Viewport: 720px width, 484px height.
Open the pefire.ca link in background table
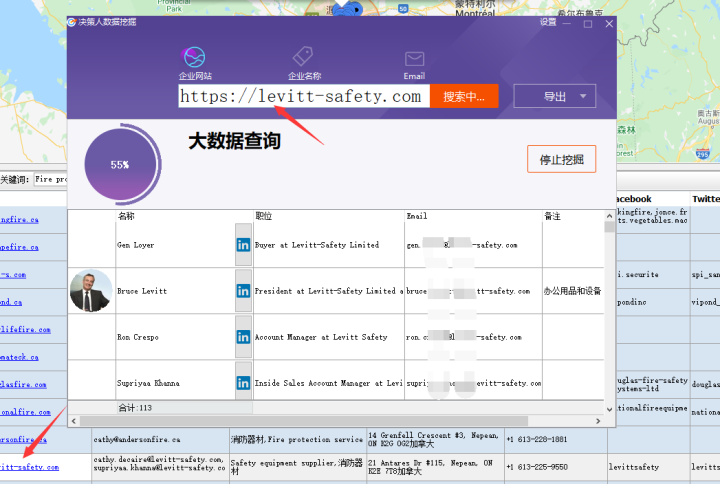coord(19,247)
